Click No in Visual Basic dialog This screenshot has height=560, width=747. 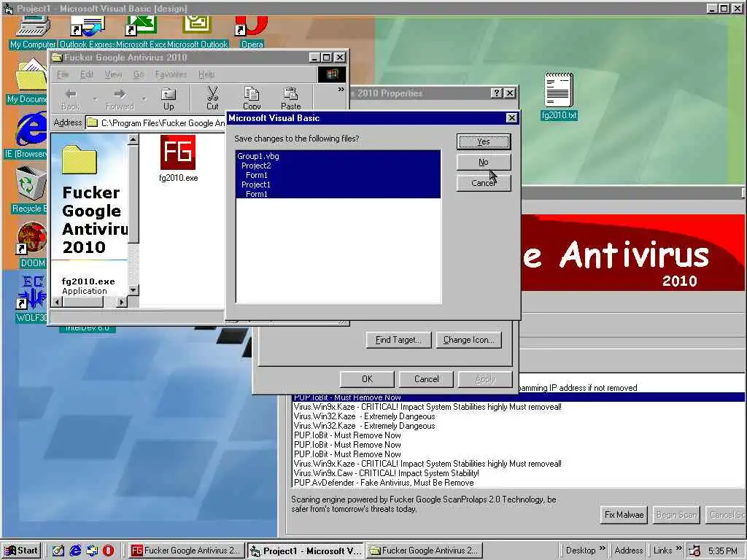coord(484,162)
